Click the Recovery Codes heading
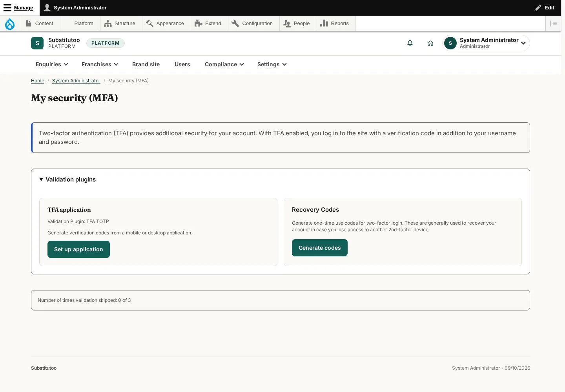 315,210
